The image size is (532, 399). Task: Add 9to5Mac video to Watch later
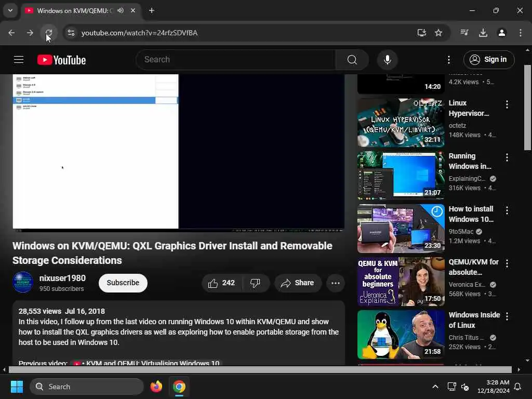[437, 212]
